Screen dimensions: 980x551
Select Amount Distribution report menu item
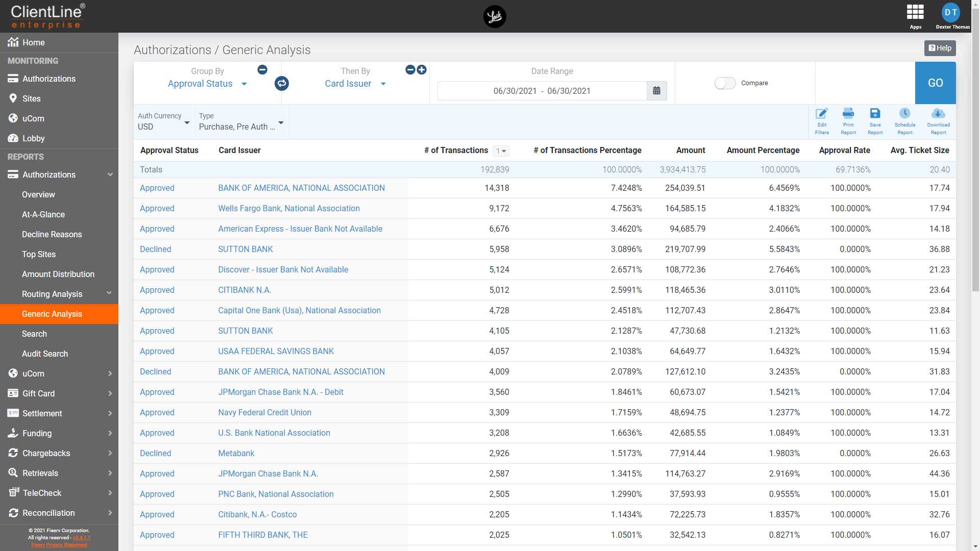(x=58, y=274)
